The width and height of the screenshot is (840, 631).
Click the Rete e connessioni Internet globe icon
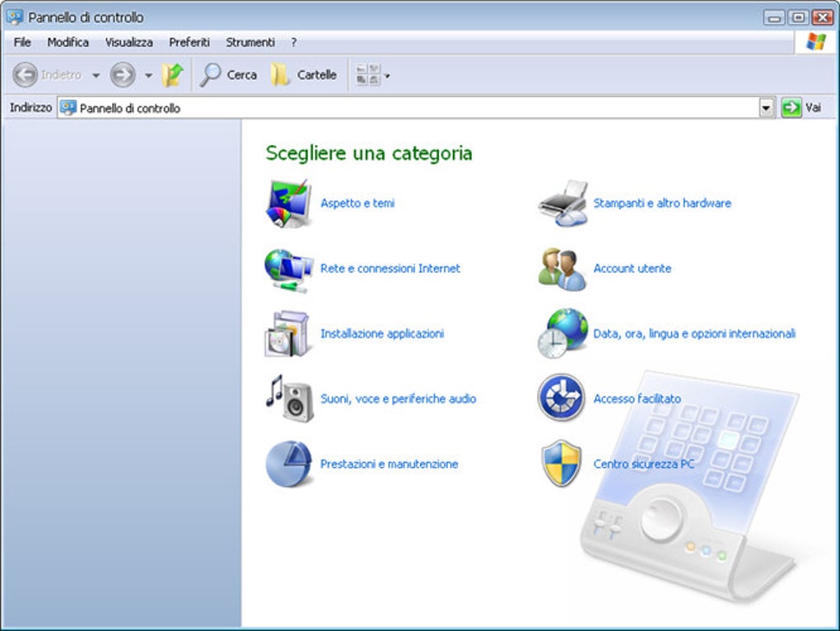coord(289,270)
